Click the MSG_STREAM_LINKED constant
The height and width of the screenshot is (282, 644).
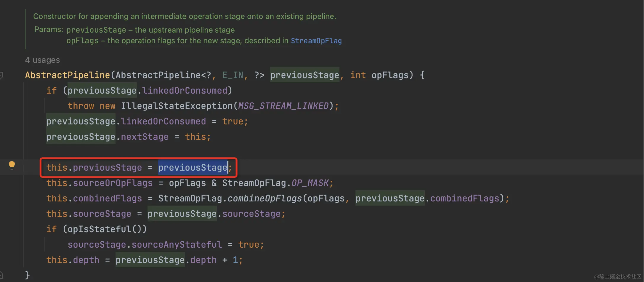(x=283, y=106)
